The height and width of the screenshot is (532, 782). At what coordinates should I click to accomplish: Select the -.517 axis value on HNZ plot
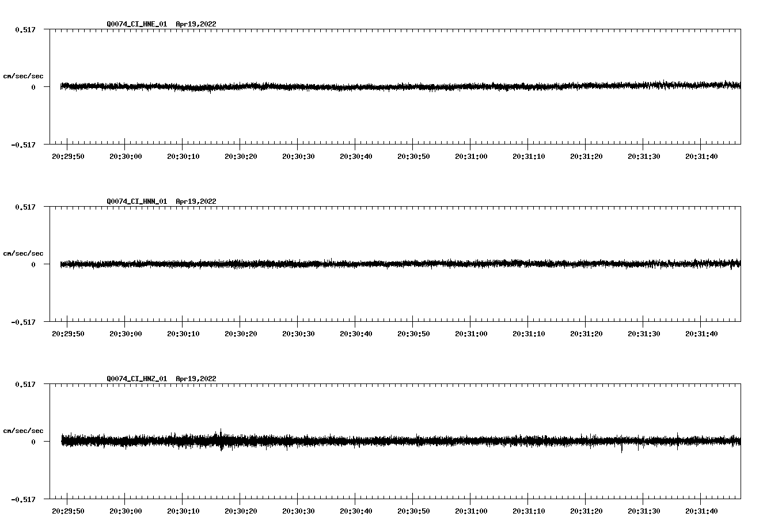pos(24,499)
